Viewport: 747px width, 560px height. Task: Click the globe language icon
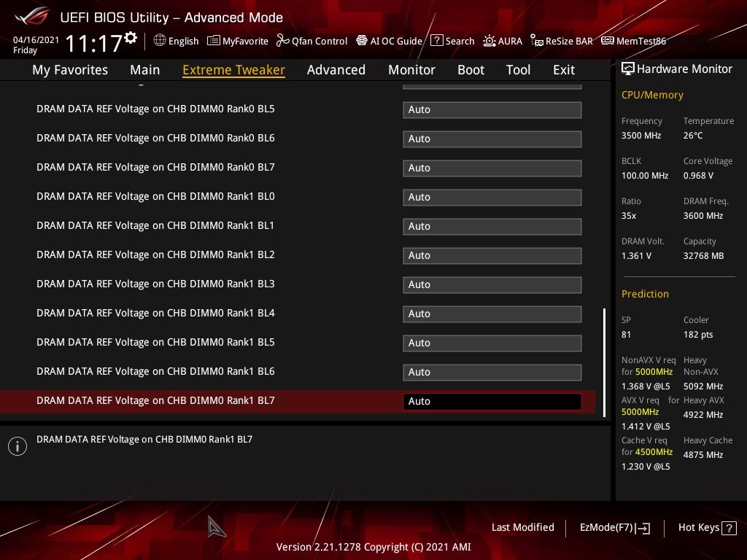pos(160,41)
